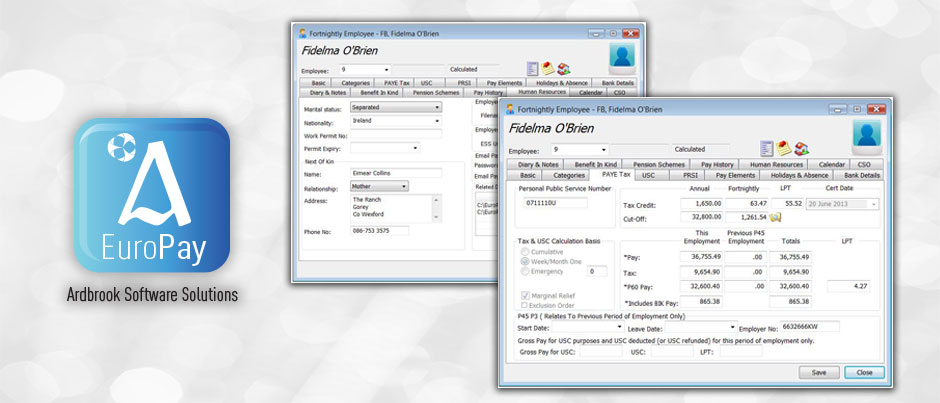Open the Nationality dropdown
Screen dimensions: 940x403
(438, 121)
